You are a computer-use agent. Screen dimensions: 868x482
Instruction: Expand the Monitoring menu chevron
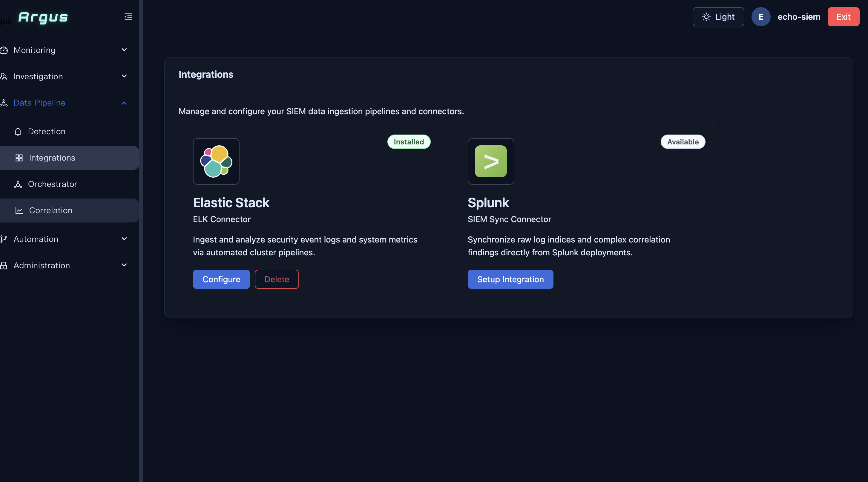tap(124, 50)
